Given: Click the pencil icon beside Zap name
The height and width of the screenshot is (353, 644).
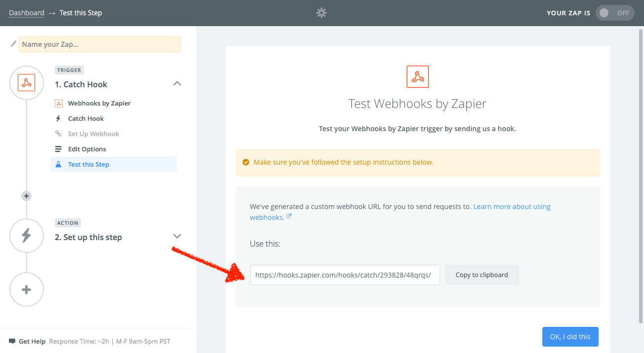Looking at the screenshot, I should pyautogui.click(x=13, y=44).
